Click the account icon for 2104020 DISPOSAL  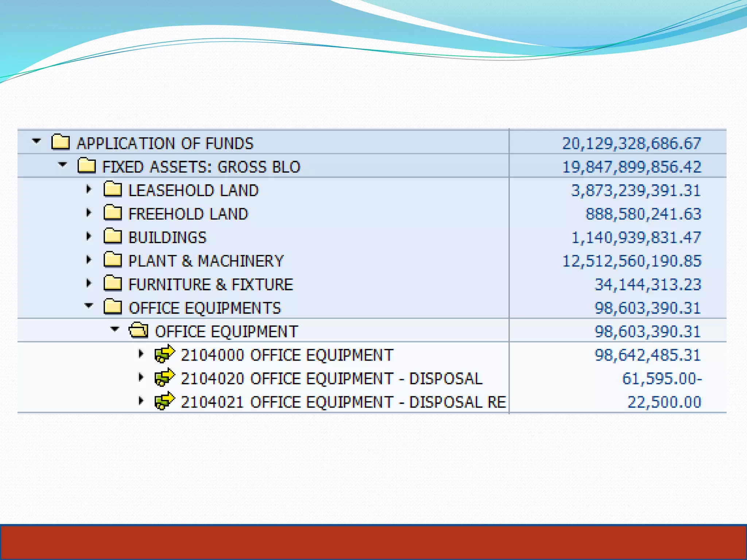165,378
